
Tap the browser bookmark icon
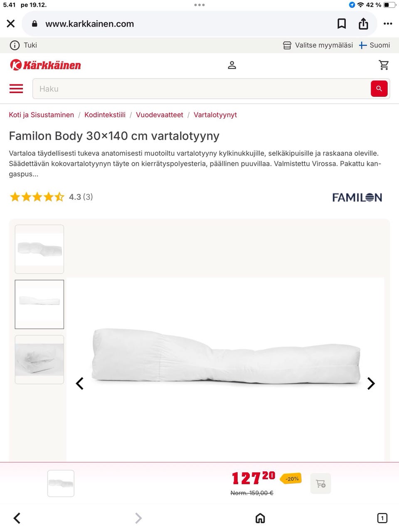342,24
